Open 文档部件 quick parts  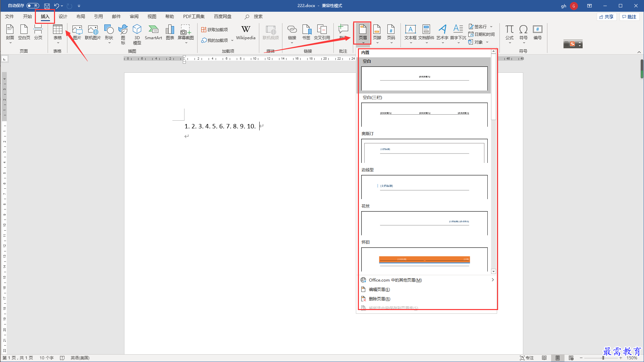[x=426, y=34]
